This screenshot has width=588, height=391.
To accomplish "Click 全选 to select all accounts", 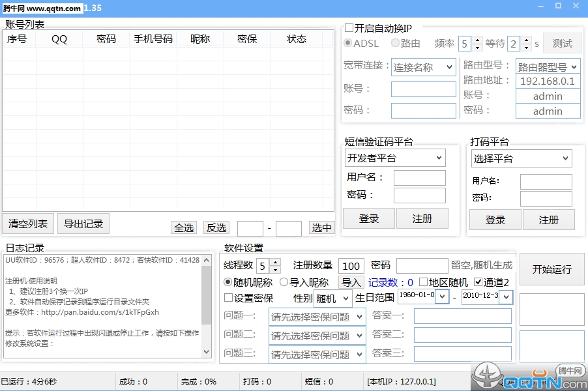I will click(184, 227).
